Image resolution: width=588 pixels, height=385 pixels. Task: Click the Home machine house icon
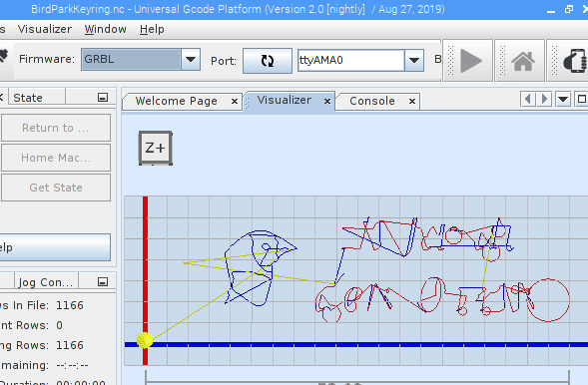(523, 61)
